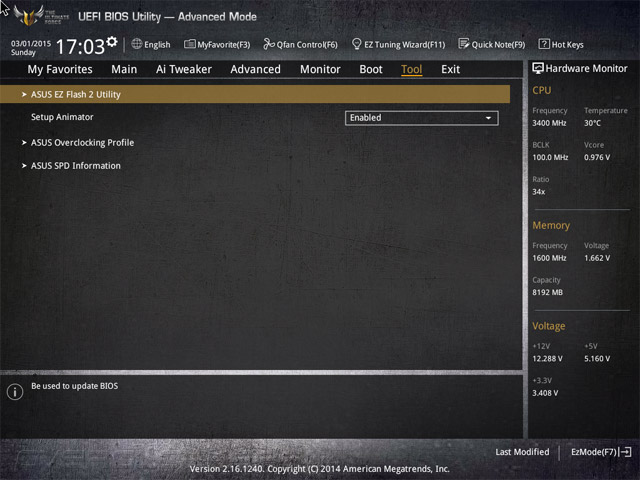Click the Hardware Monitor screen icon
The width and height of the screenshot is (640, 480).
[538, 68]
